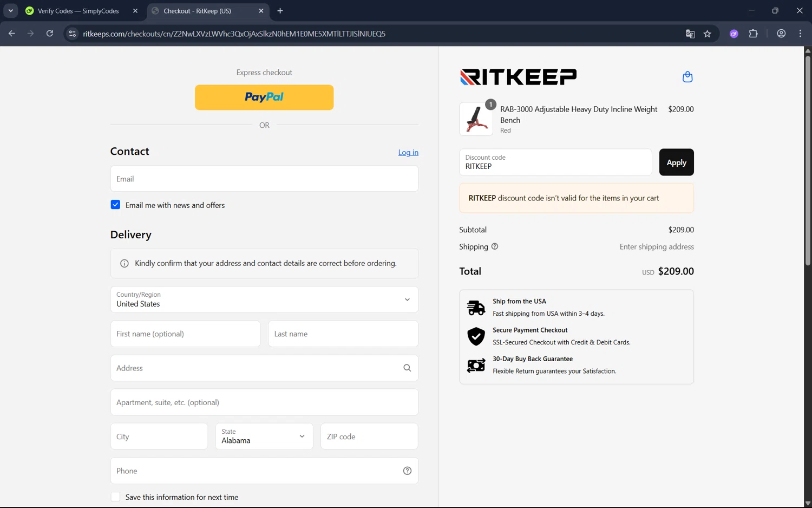Click the 30-Day Buy Back money icon
Image resolution: width=812 pixels, height=508 pixels.
476,366
